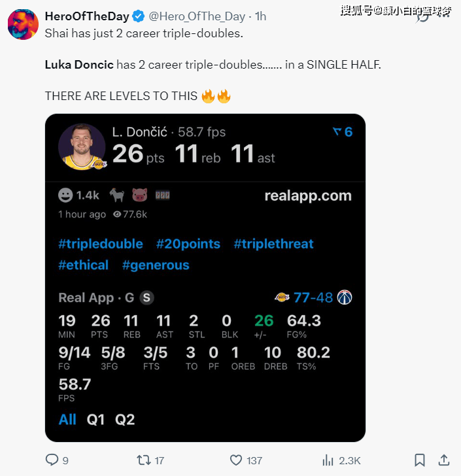Open the reply comment icon
Screen dimensions: 461x476
pyautogui.click(x=52, y=460)
